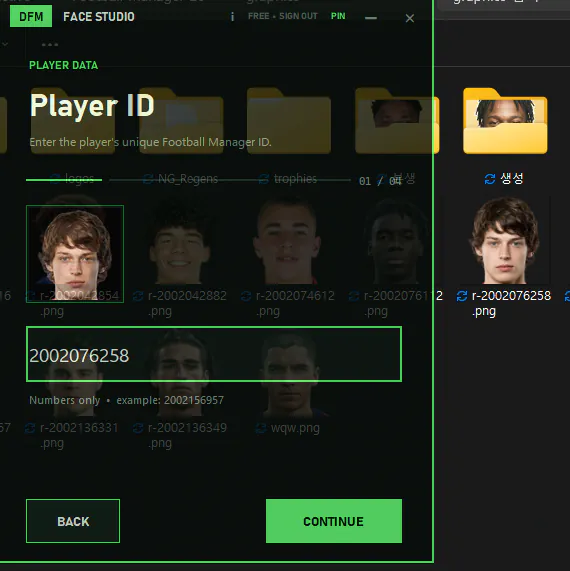Click FREE · SIGN OUT link
570x571 pixels.
click(x=283, y=16)
